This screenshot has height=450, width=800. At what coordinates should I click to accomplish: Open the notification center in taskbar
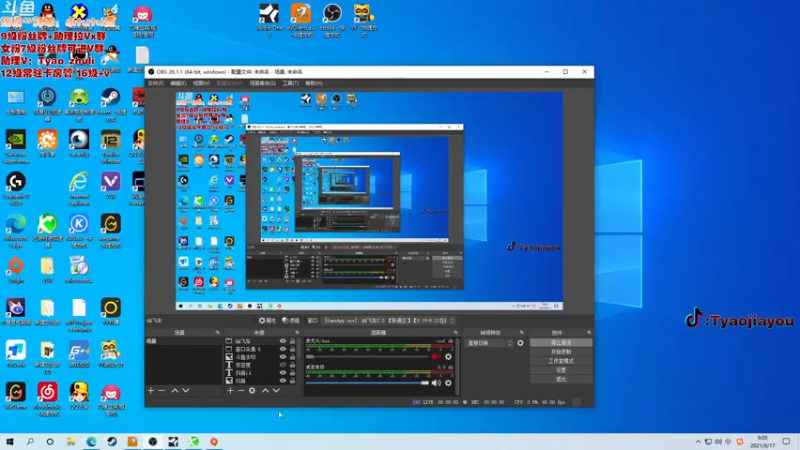pos(787,442)
